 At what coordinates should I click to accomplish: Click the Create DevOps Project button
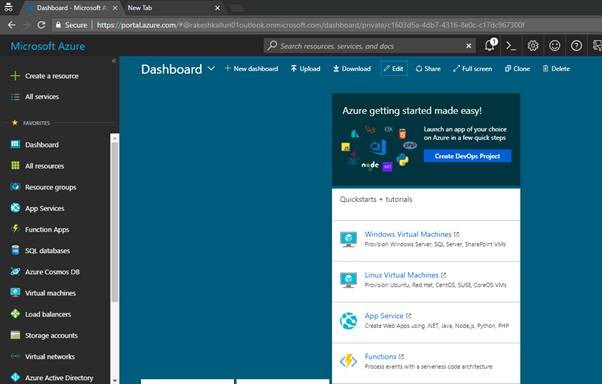click(467, 156)
